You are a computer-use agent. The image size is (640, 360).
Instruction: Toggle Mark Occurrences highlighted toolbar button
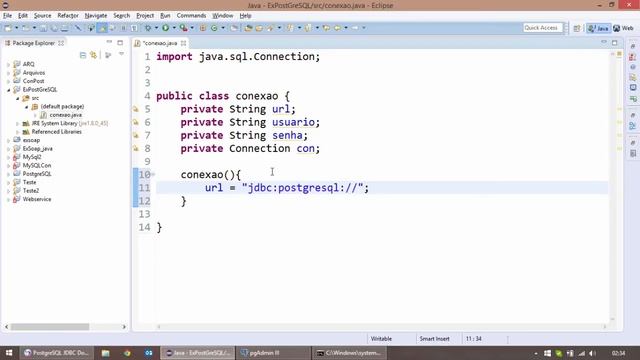coord(102,28)
